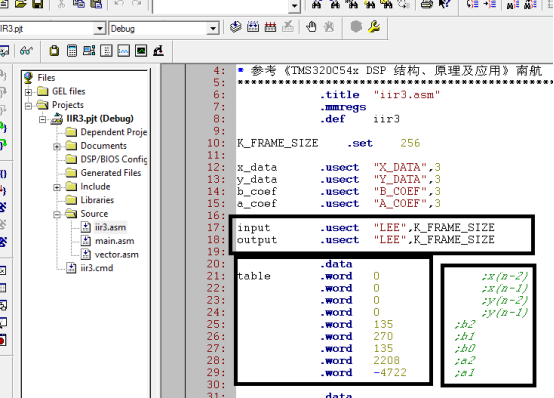Viewport: 554px width, 398px height.
Task: Click the Compile File icon
Action: [x=235, y=27]
